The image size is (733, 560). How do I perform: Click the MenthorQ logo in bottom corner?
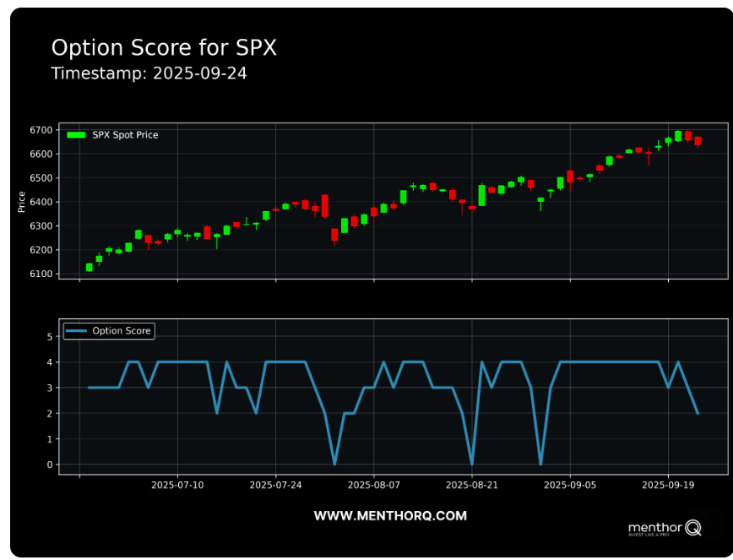(x=664, y=529)
